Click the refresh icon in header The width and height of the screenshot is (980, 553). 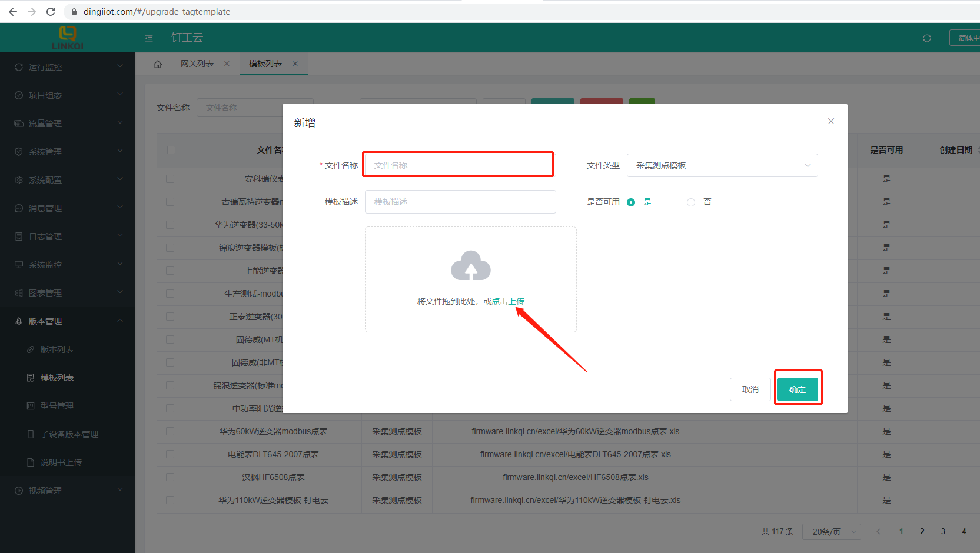tap(926, 38)
